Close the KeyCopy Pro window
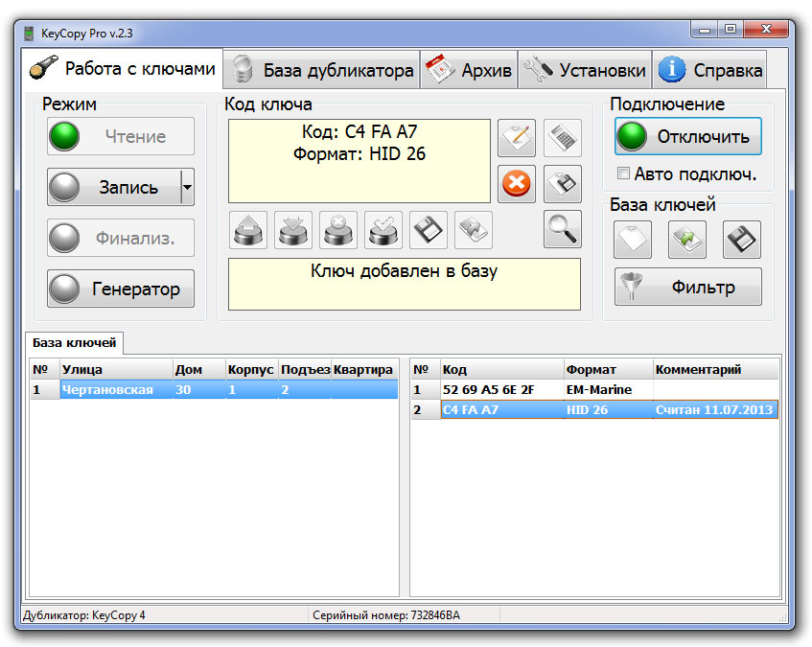Viewport: 812px width, 647px height. [x=766, y=29]
